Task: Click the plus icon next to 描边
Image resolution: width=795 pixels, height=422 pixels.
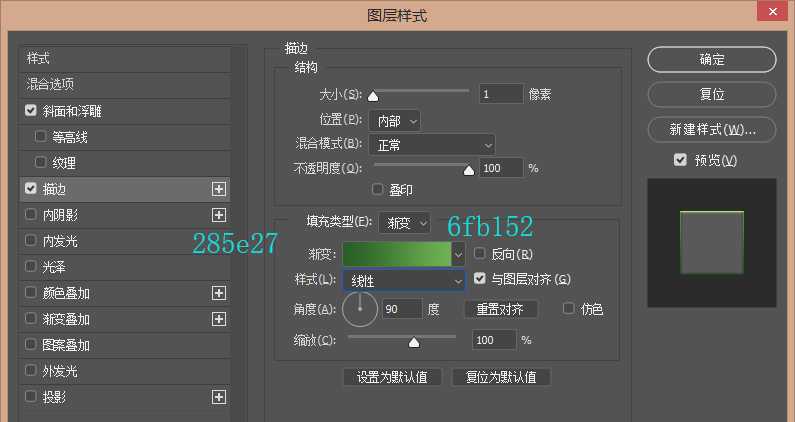Action: tap(219, 188)
